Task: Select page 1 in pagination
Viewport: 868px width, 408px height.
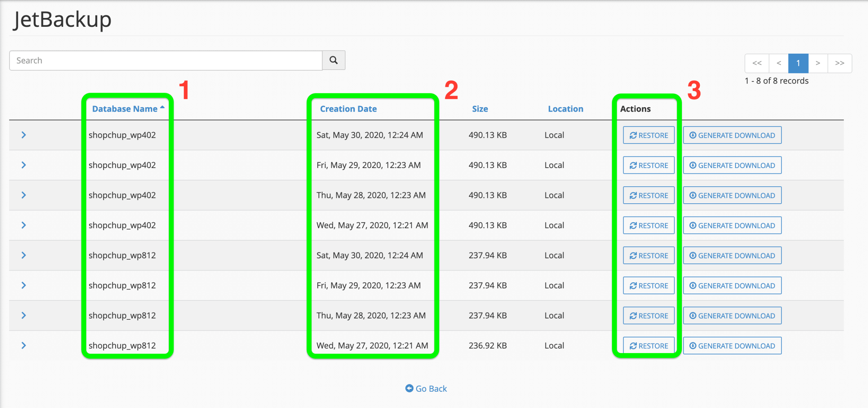Action: click(799, 63)
